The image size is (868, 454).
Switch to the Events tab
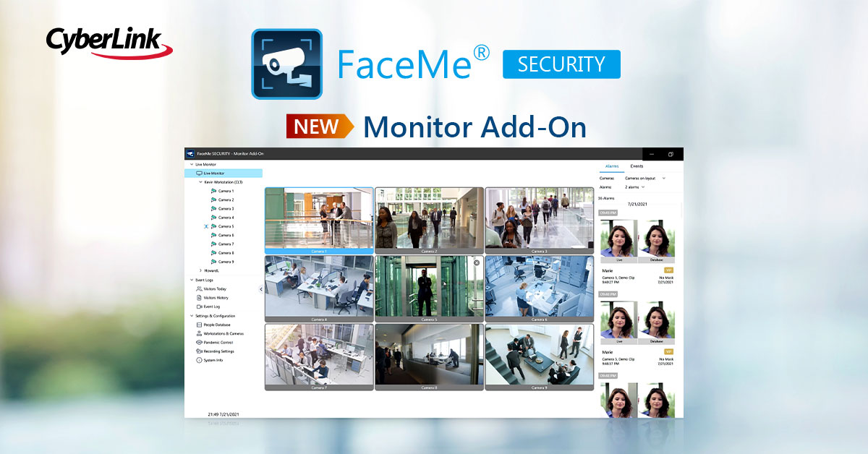(637, 165)
